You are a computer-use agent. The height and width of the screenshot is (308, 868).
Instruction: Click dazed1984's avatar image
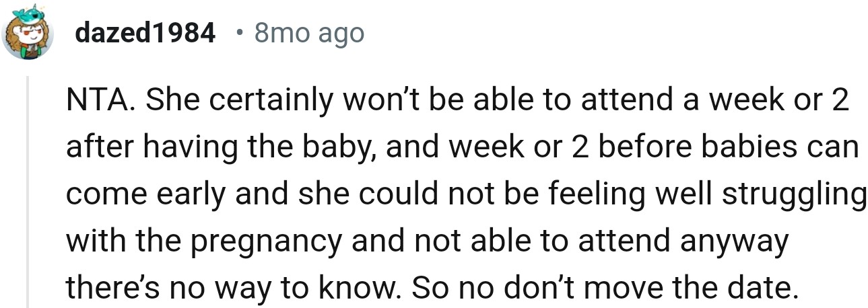coord(29,35)
